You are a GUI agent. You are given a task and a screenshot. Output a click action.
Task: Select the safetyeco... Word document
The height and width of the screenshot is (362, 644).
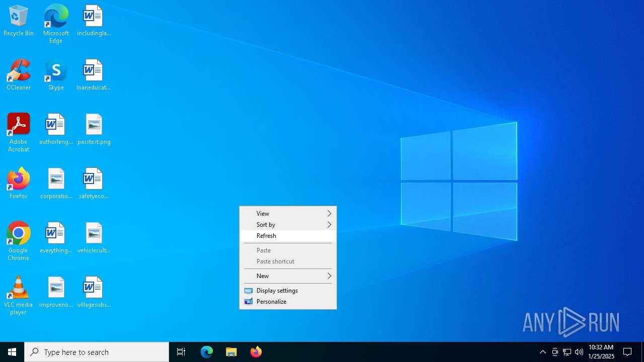[x=94, y=184]
